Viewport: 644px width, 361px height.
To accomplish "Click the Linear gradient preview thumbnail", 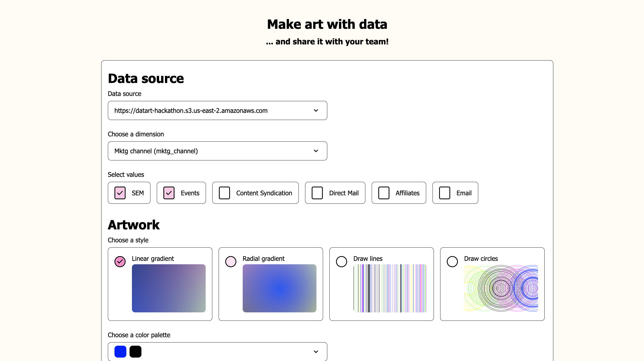I will coord(169,288).
